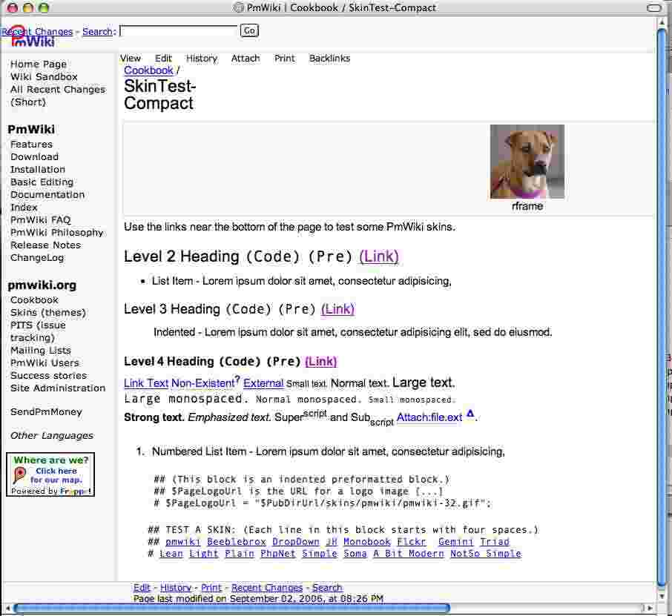This screenshot has width=672, height=616.
Task: Click the Where are we map banner
Action: [50, 474]
